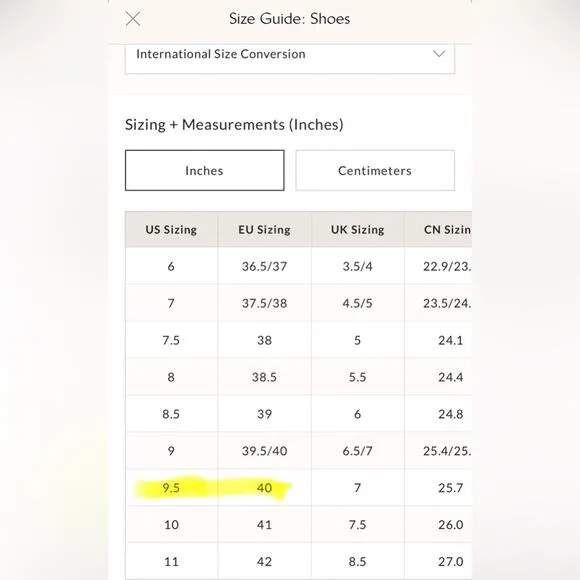The image size is (580, 580).
Task: Choose US size 6 row
Action: [299, 266]
